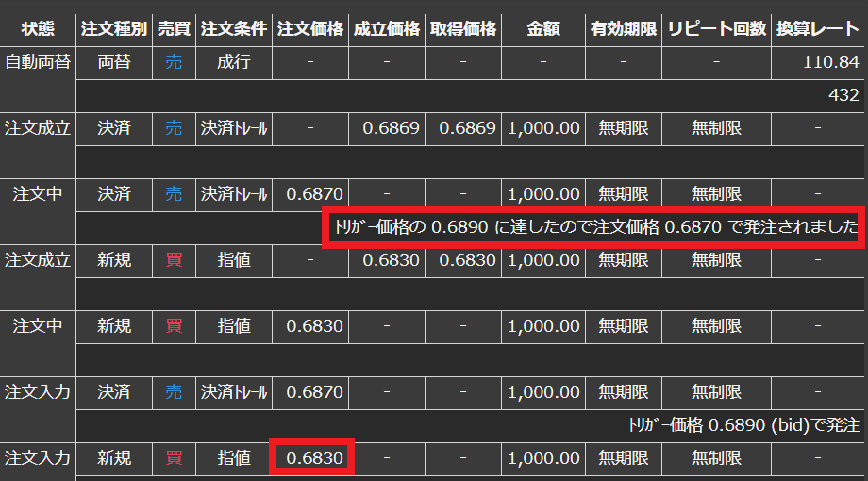Click the 売買 column header
The height and width of the screenshot is (481, 868).
(x=174, y=29)
